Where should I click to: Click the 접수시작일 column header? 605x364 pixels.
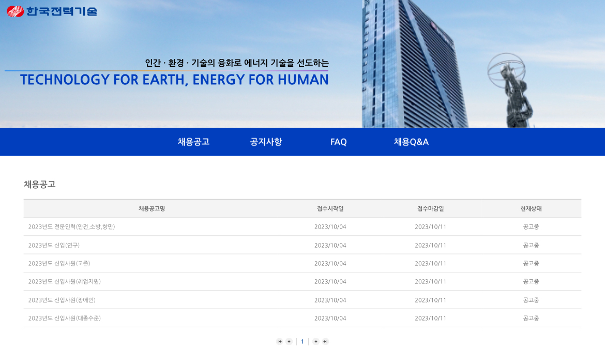330,208
